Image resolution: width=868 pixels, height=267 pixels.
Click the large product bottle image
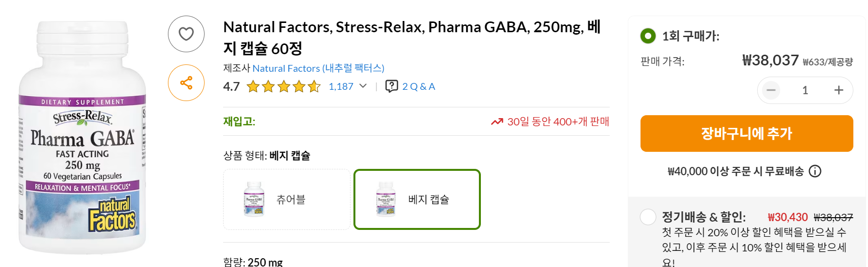point(82,137)
